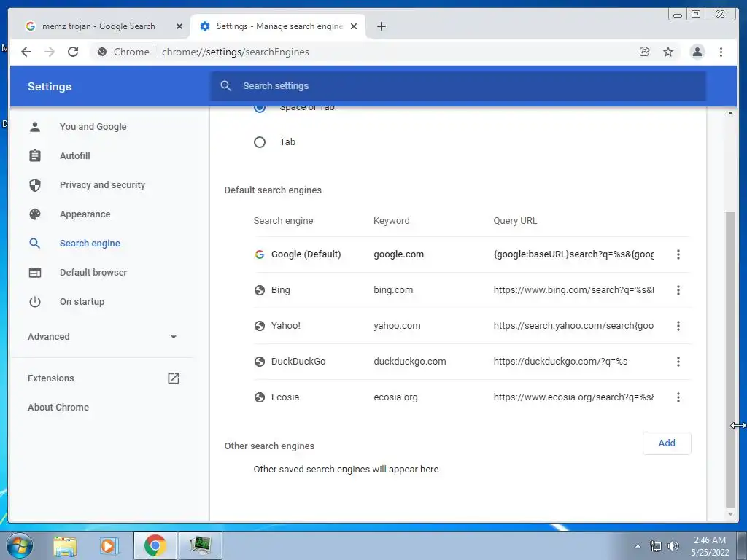
Task: Click the globe icon next to DuckDuckGo
Action: 260,362
